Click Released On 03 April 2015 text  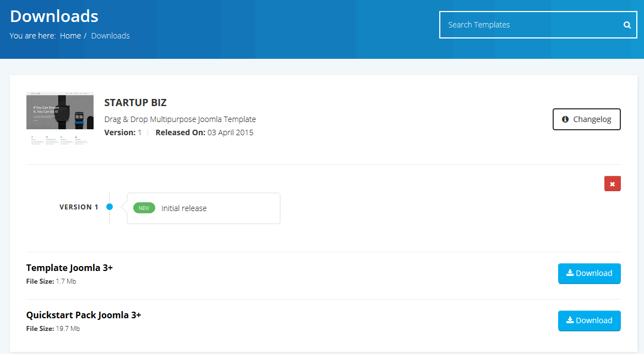(x=205, y=132)
